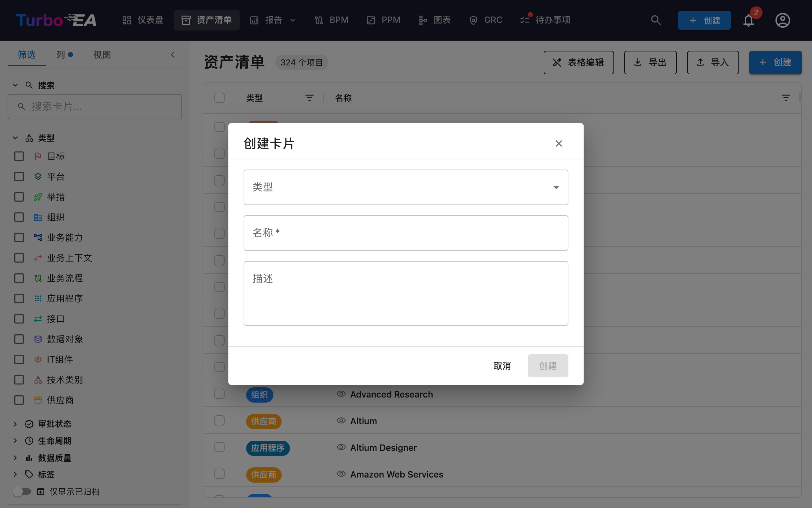The image size is (812, 508).
Task: Click the 导入 button
Action: (x=713, y=62)
